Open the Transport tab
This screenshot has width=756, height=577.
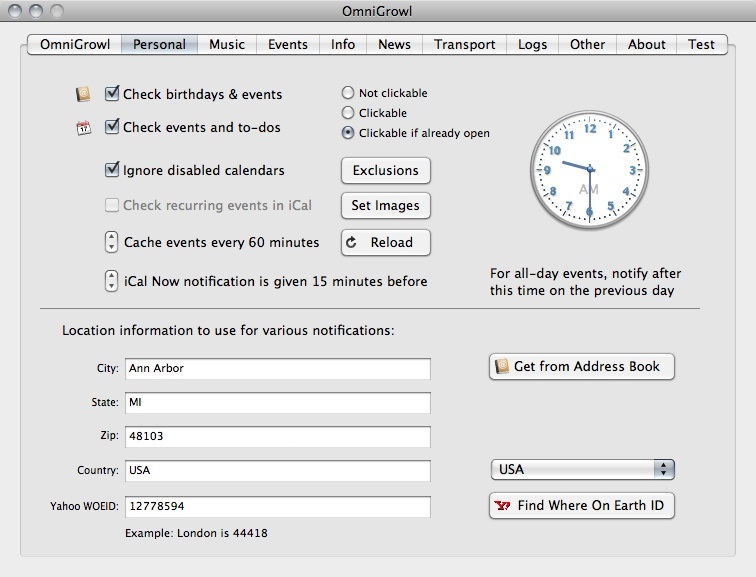[x=464, y=44]
